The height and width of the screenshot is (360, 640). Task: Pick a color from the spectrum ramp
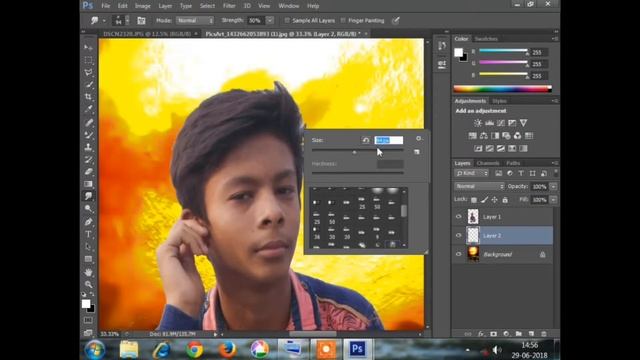502,89
